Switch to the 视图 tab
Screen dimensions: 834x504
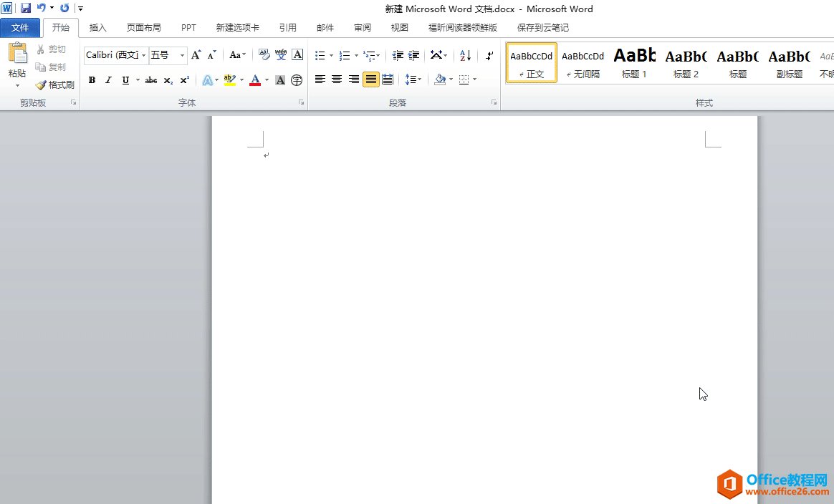pos(400,28)
